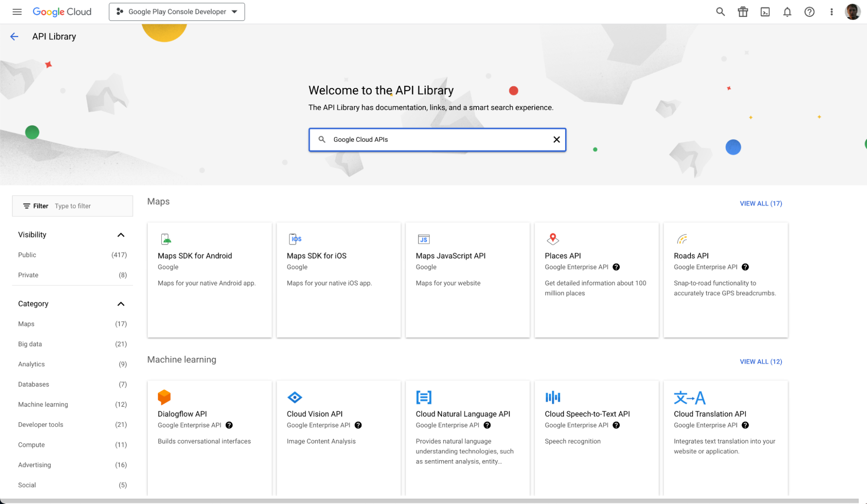Click the Cloud Translation API icon
Screen dimensions: 867x504
tap(689, 397)
